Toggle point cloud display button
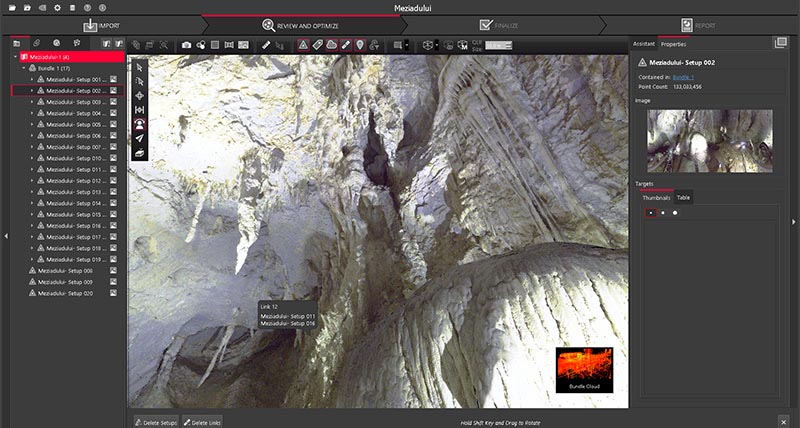Image resolution: width=800 pixels, height=428 pixels. click(x=331, y=45)
